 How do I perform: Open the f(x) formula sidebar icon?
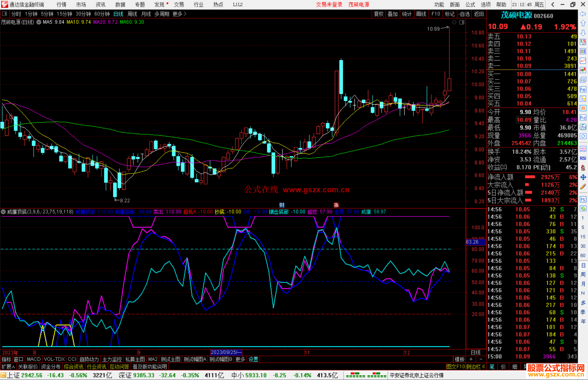pyautogui.click(x=583, y=127)
